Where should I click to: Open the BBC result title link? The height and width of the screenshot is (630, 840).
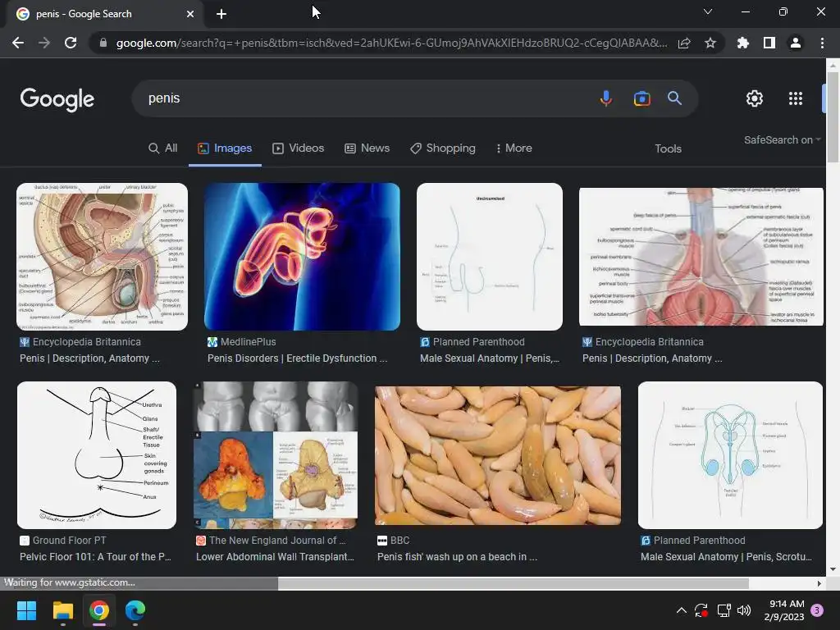[x=457, y=557]
